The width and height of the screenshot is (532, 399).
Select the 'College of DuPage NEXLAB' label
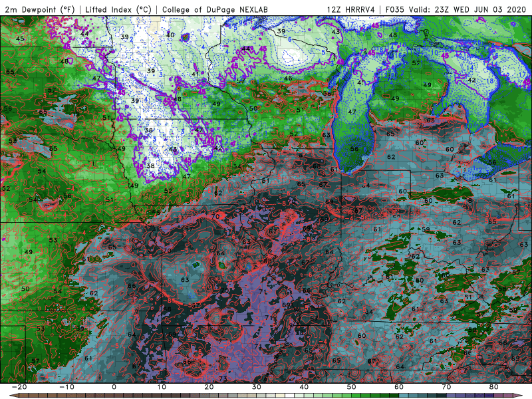coord(215,10)
